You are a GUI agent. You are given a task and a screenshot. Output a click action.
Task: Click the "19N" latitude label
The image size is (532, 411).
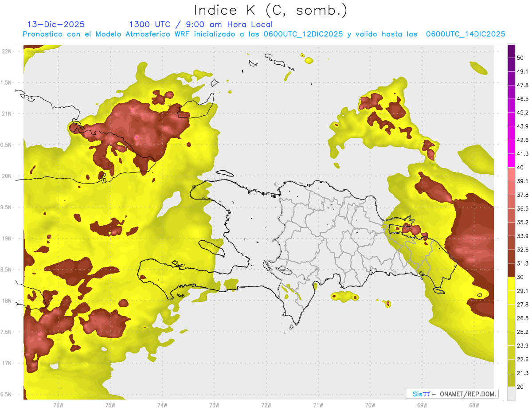click(x=8, y=238)
